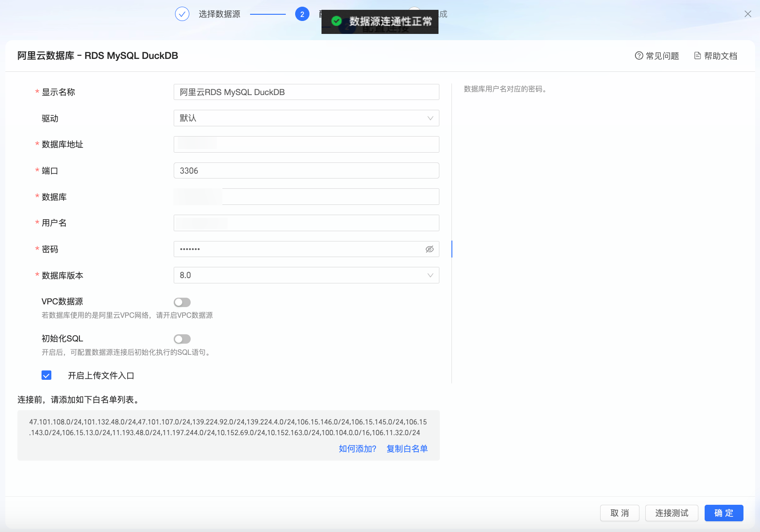Click into the 数据库地址 field

(306, 144)
